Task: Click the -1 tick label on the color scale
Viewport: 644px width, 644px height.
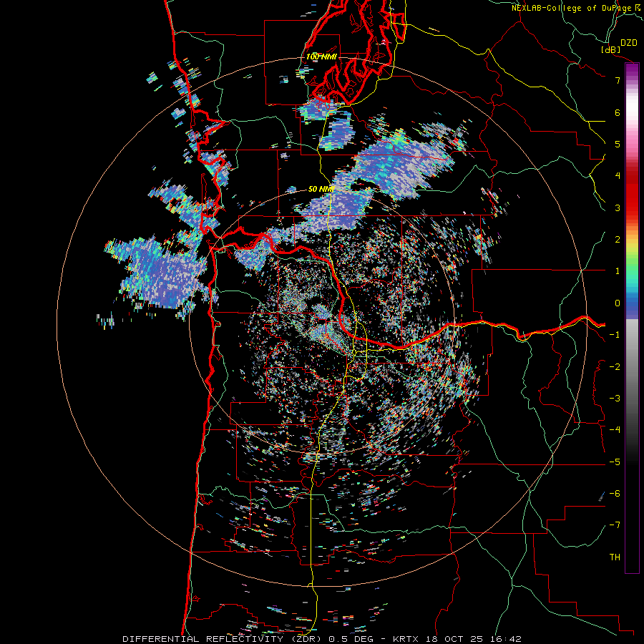Action: (x=615, y=335)
